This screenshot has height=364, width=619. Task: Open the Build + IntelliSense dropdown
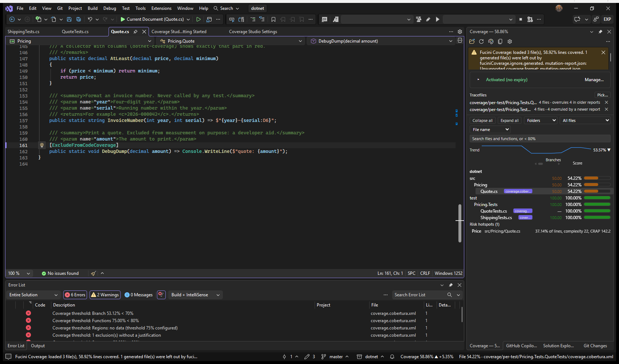point(196,295)
